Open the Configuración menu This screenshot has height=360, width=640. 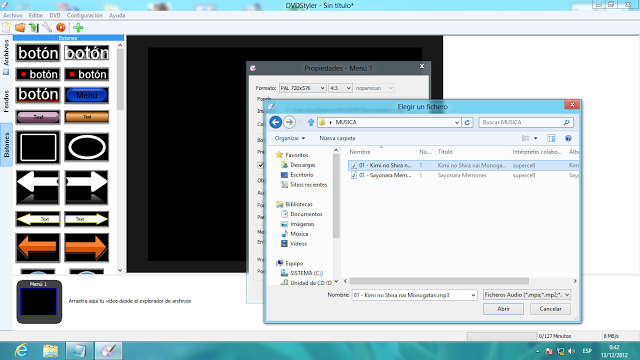(84, 15)
